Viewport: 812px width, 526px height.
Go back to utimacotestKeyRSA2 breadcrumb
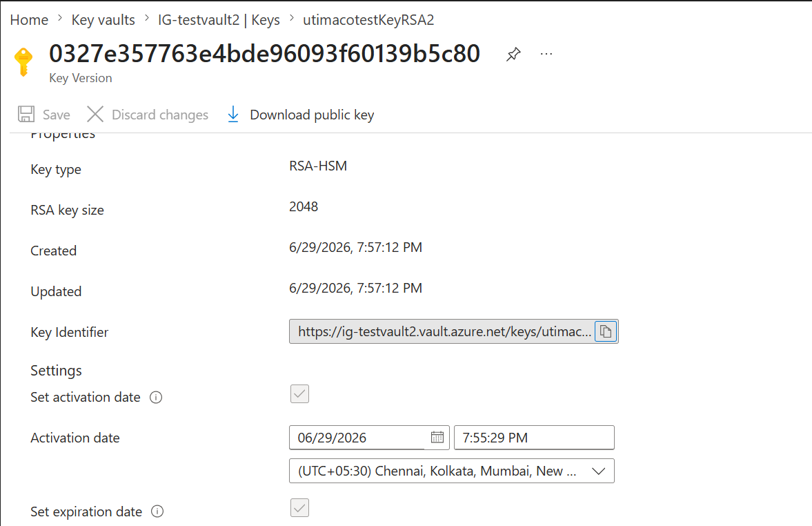click(368, 20)
